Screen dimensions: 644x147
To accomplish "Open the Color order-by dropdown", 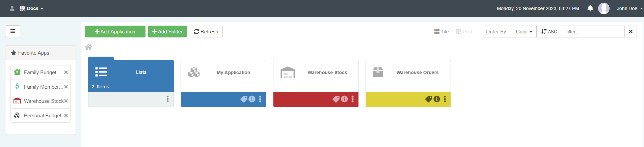I will (x=524, y=32).
